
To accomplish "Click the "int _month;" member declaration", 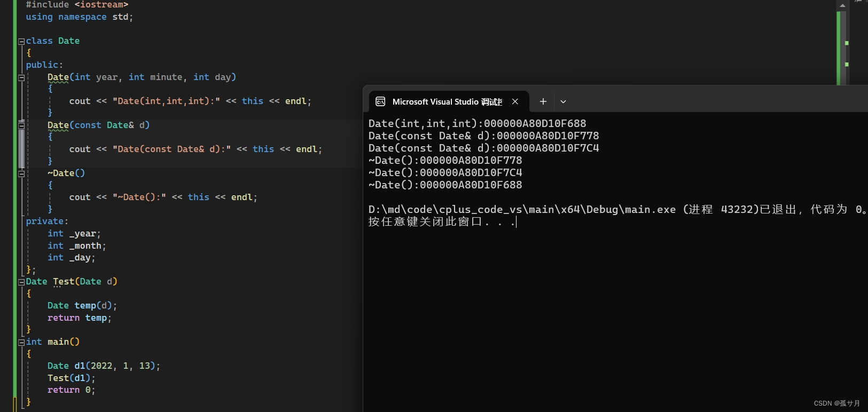I will tap(77, 246).
